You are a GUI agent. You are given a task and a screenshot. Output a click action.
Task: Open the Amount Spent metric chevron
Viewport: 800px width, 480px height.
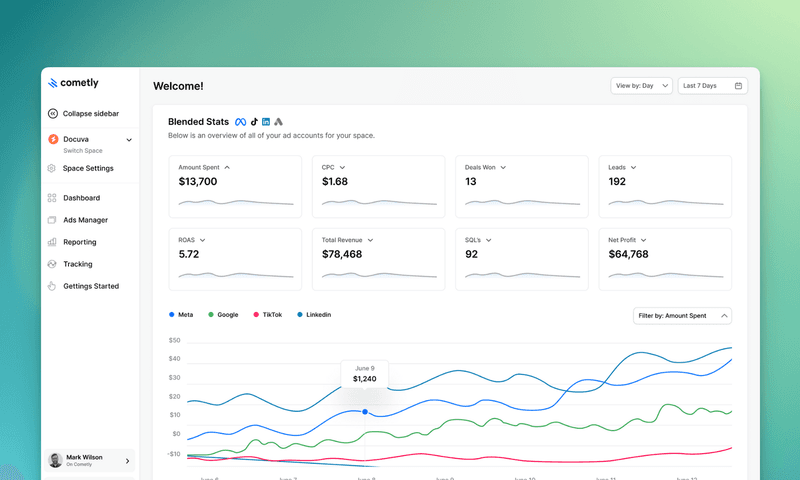click(x=227, y=167)
